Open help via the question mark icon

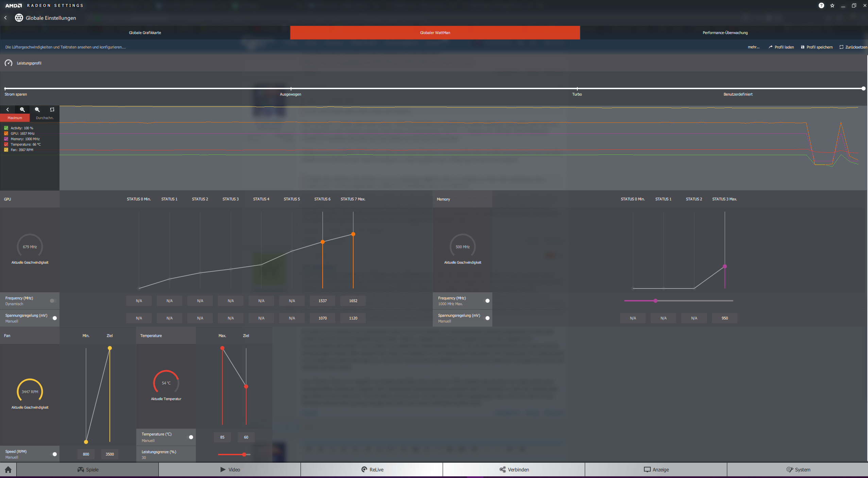[821, 5]
